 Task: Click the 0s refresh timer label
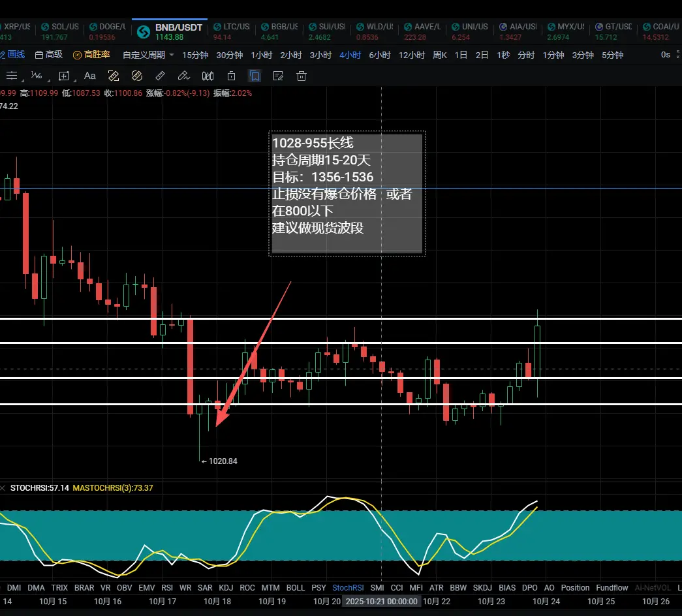(666, 55)
